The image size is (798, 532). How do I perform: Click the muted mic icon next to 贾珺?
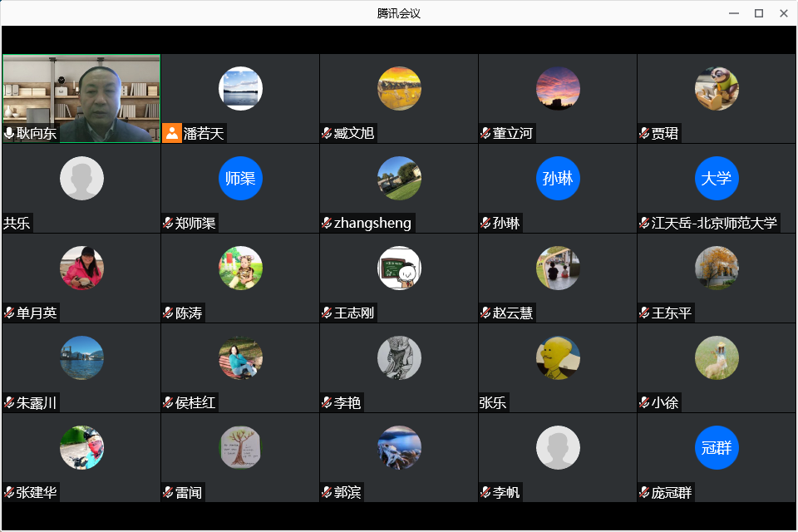point(644,133)
